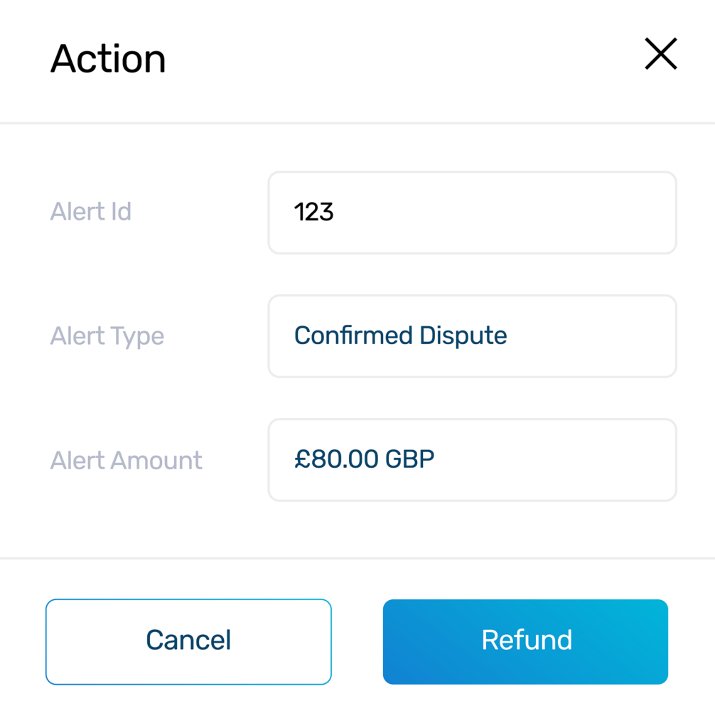Click the value £80.00 GBP

[x=365, y=459]
